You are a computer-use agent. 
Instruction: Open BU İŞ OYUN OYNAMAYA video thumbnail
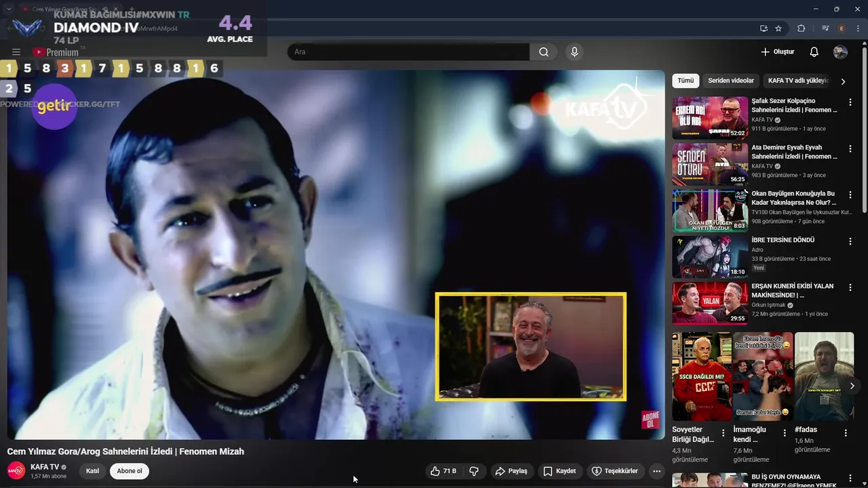point(710,480)
